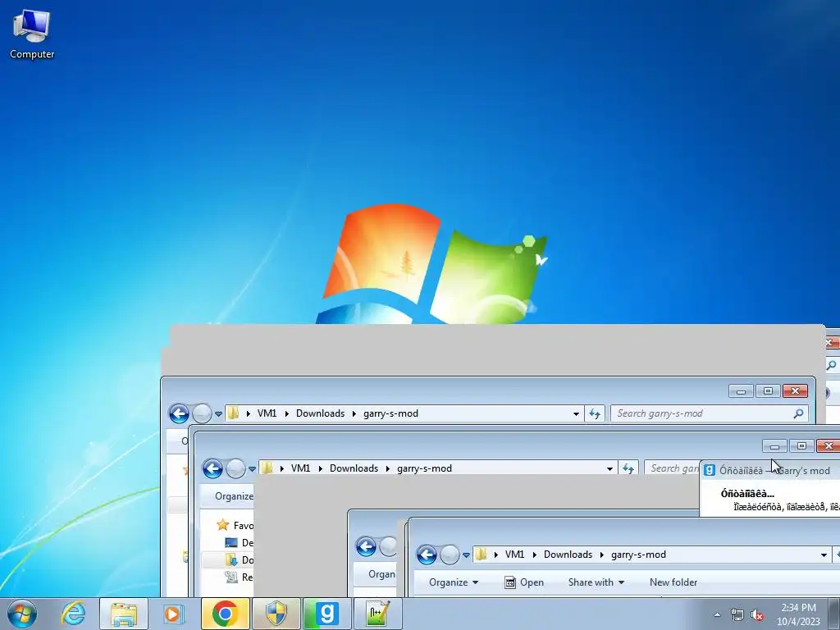The image size is (840, 630).
Task: Expand arrow after Downloads in front window breadcrumb
Action: coord(601,555)
